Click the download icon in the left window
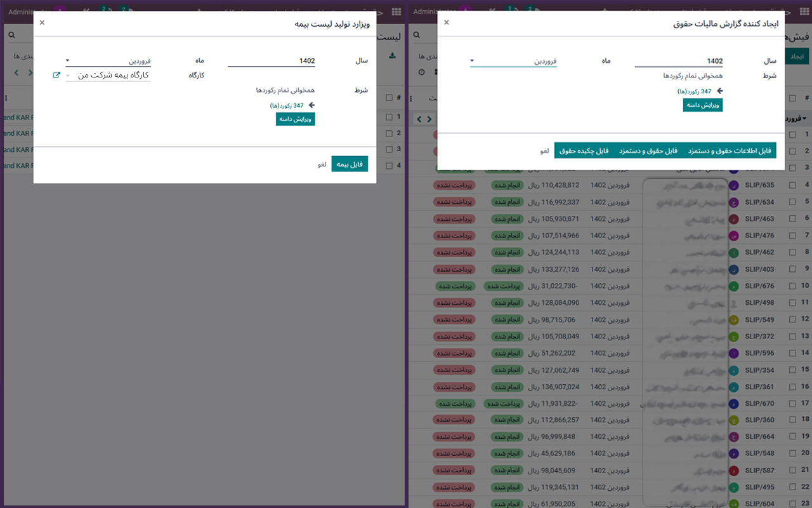The image size is (812, 508). click(x=392, y=56)
